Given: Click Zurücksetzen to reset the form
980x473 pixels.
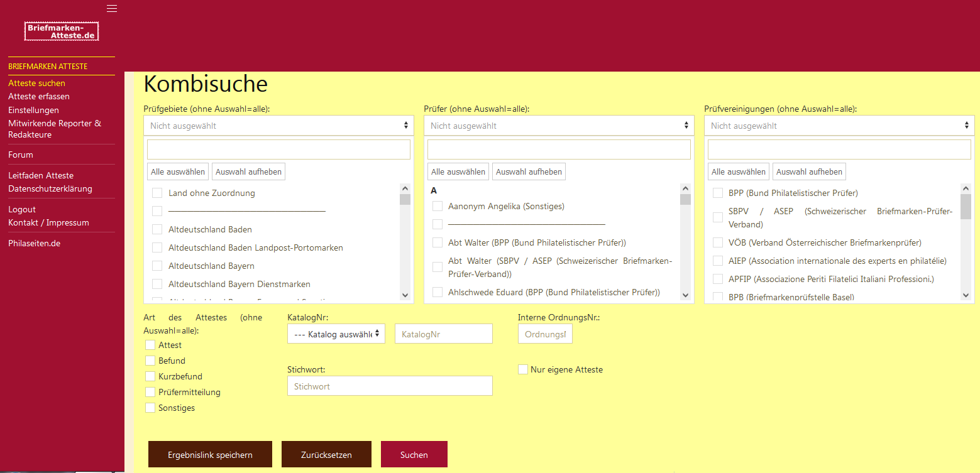Looking at the screenshot, I should pyautogui.click(x=326, y=454).
